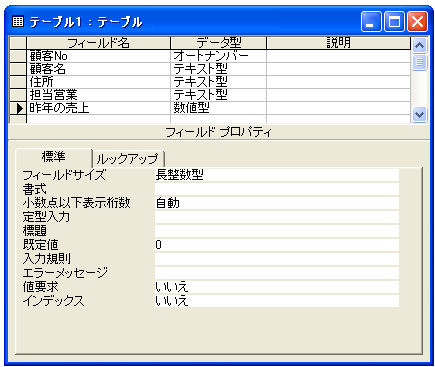The width and height of the screenshot is (435, 367).
Task: Click the row selector beside 住所
Action: click(x=18, y=82)
